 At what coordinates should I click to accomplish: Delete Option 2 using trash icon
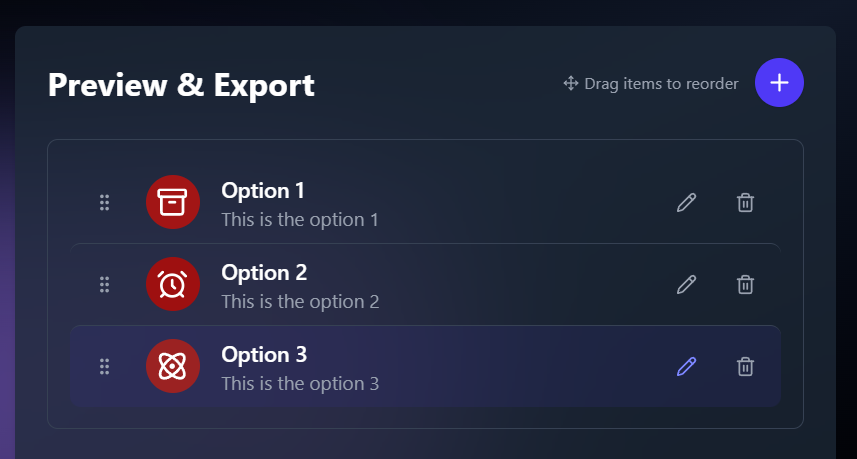tap(746, 285)
